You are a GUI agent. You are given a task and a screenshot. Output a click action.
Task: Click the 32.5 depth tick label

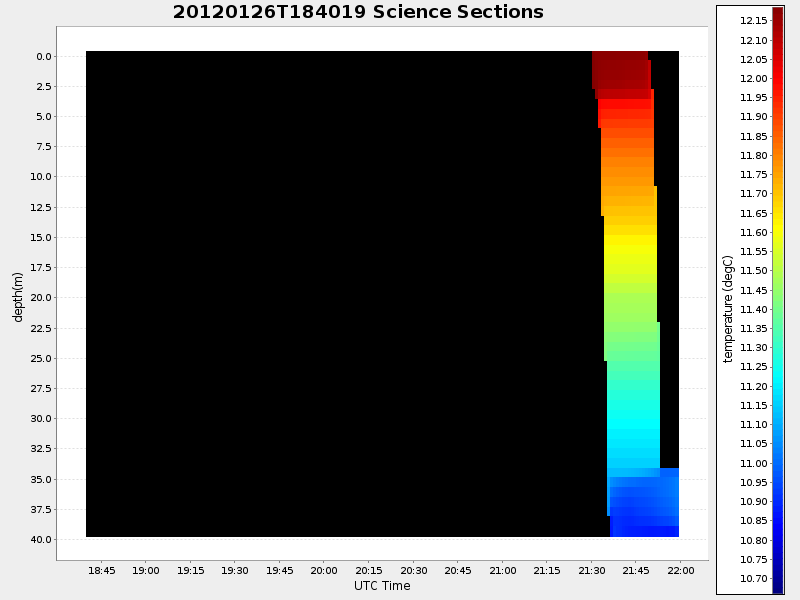tap(41, 449)
